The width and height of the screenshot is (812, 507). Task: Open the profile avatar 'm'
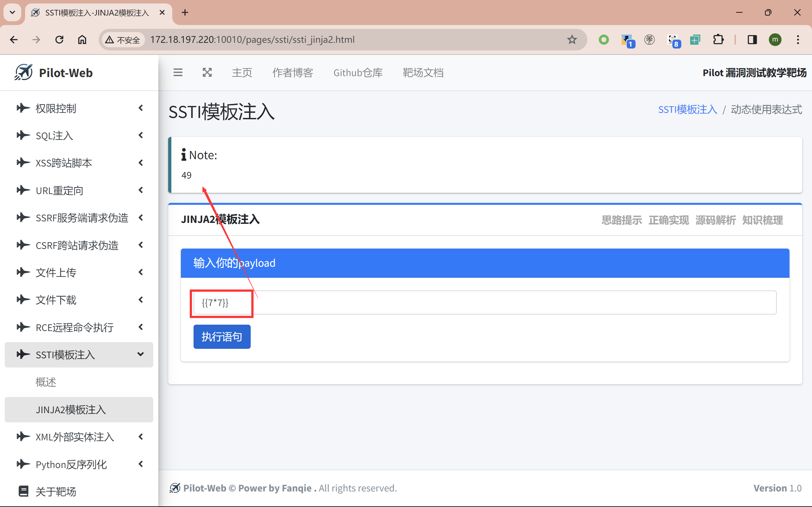(x=775, y=40)
